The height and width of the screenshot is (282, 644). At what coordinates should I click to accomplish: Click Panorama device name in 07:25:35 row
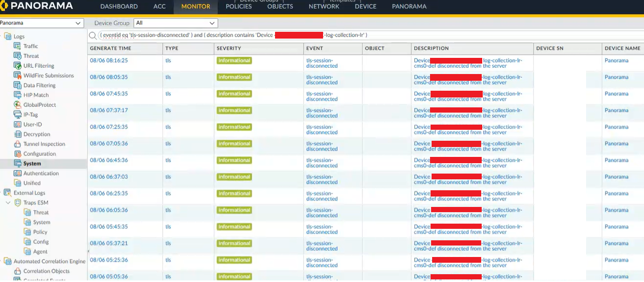click(616, 127)
